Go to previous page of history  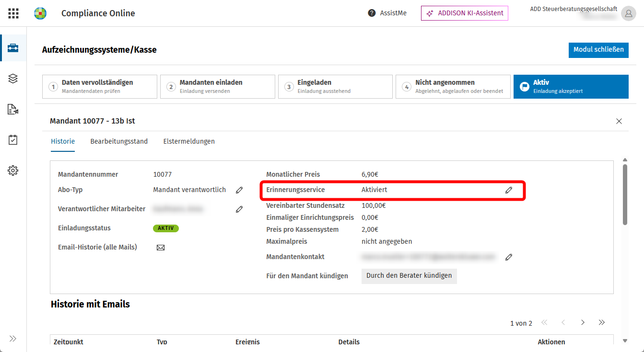pyautogui.click(x=563, y=323)
